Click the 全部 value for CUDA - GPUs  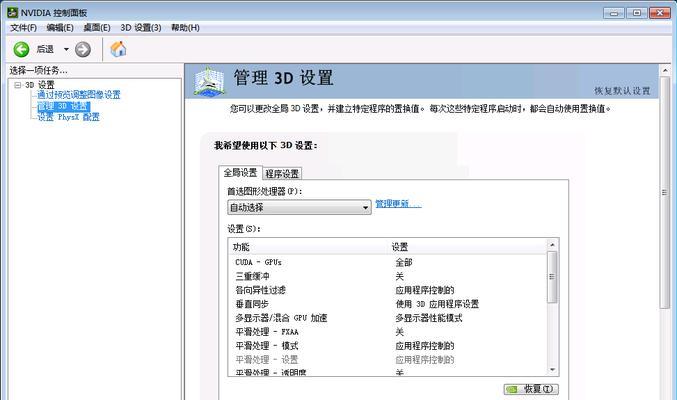(404, 262)
